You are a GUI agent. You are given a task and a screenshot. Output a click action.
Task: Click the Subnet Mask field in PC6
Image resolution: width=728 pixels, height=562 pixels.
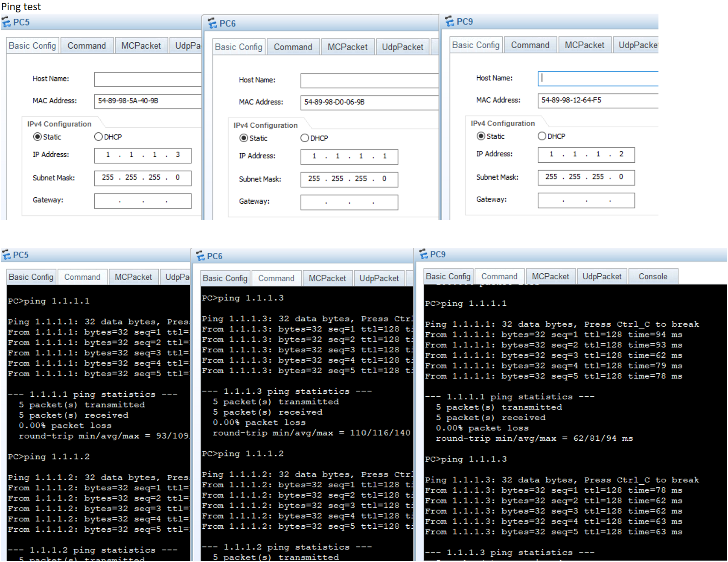349,179
